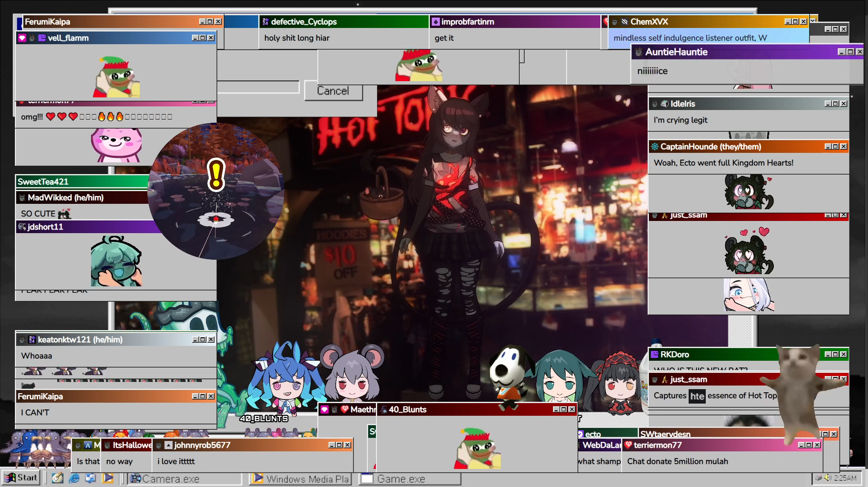This screenshot has height=487, width=868.
Task: Click the Cancel button
Action: [x=333, y=91]
